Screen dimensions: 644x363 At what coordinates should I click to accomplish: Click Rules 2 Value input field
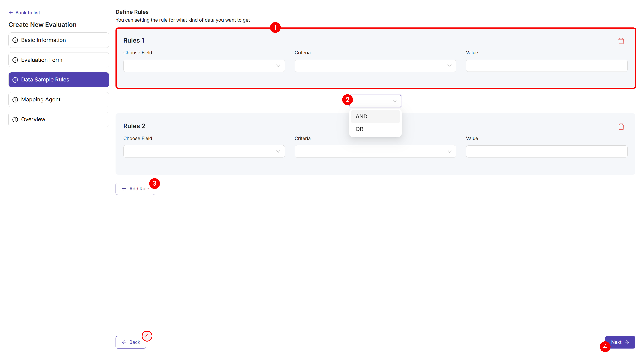coord(547,151)
